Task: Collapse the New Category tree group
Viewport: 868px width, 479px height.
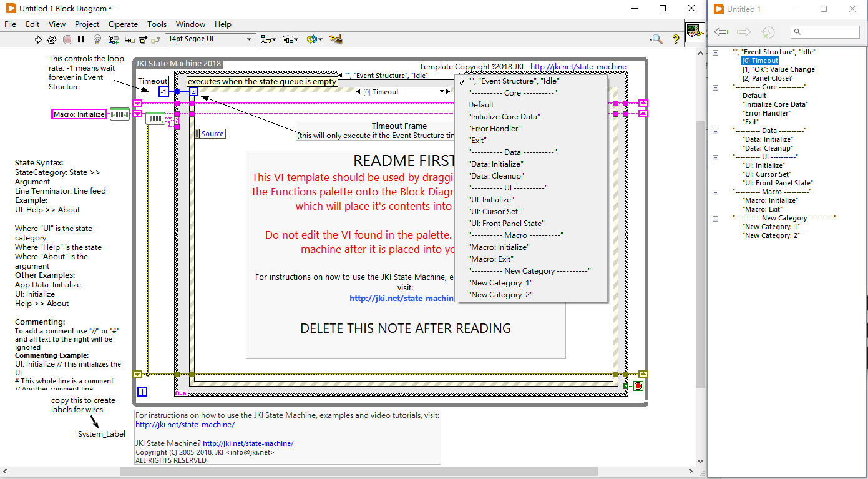Action: click(x=716, y=219)
